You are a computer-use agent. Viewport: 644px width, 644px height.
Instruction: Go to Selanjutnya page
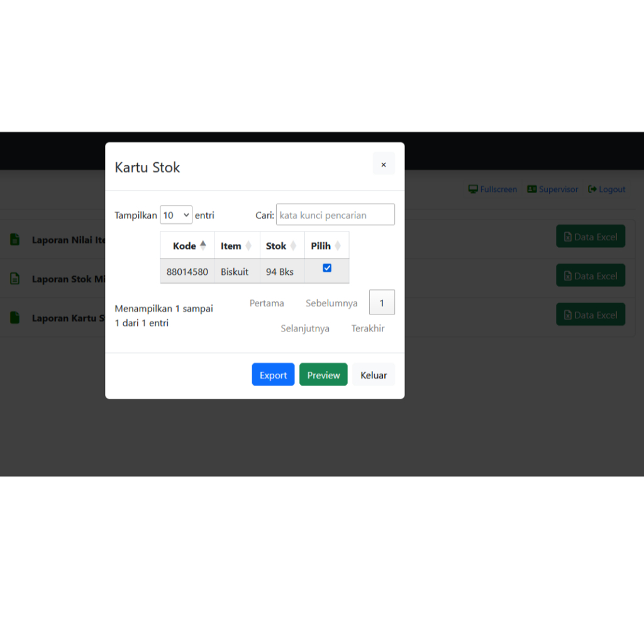click(305, 328)
